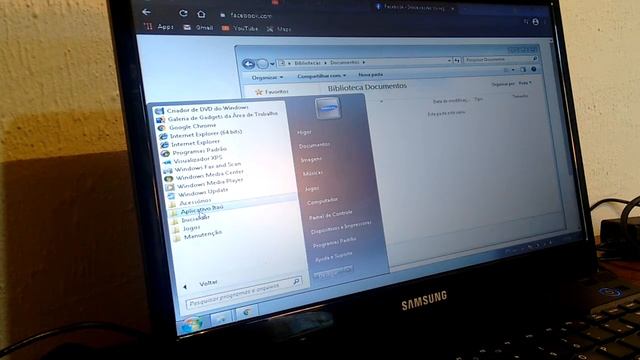Image resolution: width=640 pixels, height=360 pixels.
Task: Open Computador from the Start menu
Action: 322,201
